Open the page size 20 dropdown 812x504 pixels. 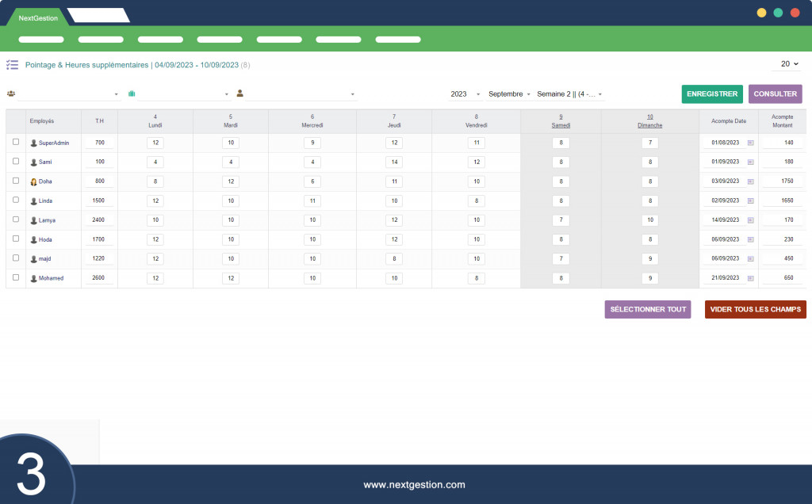tap(790, 63)
